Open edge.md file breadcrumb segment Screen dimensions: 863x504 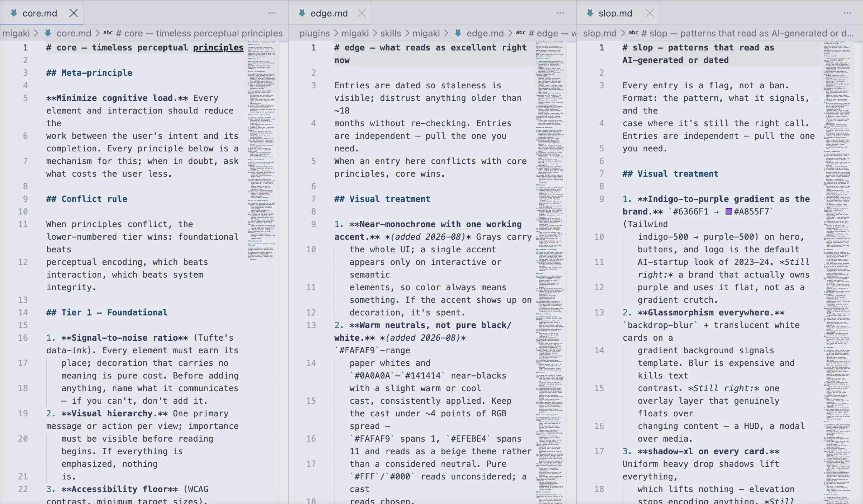click(x=485, y=33)
